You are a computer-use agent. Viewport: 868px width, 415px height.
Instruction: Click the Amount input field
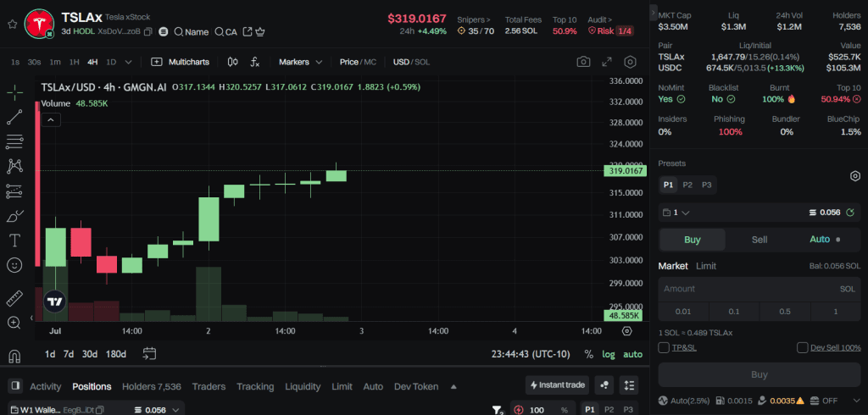(x=746, y=289)
